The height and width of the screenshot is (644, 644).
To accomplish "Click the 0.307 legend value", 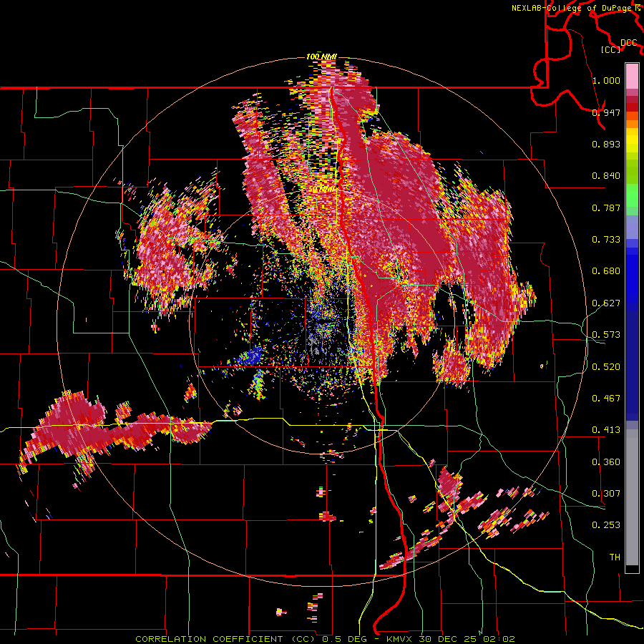I will pos(606,494).
